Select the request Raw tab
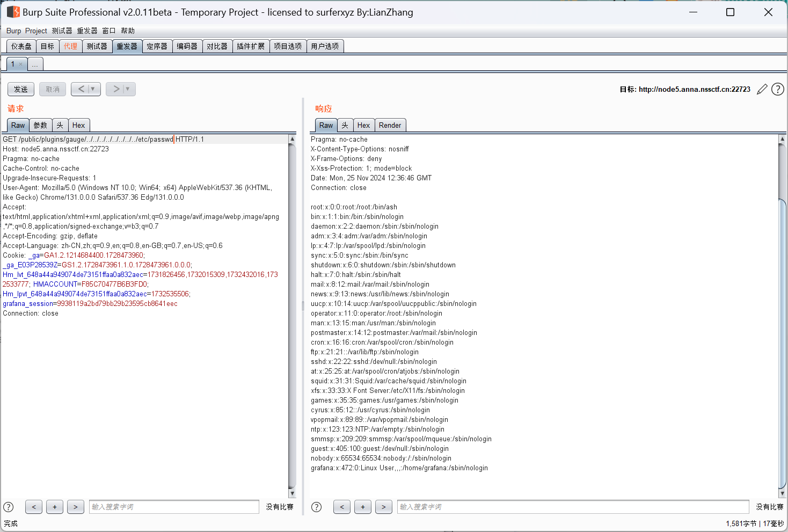788x532 pixels. click(x=18, y=125)
